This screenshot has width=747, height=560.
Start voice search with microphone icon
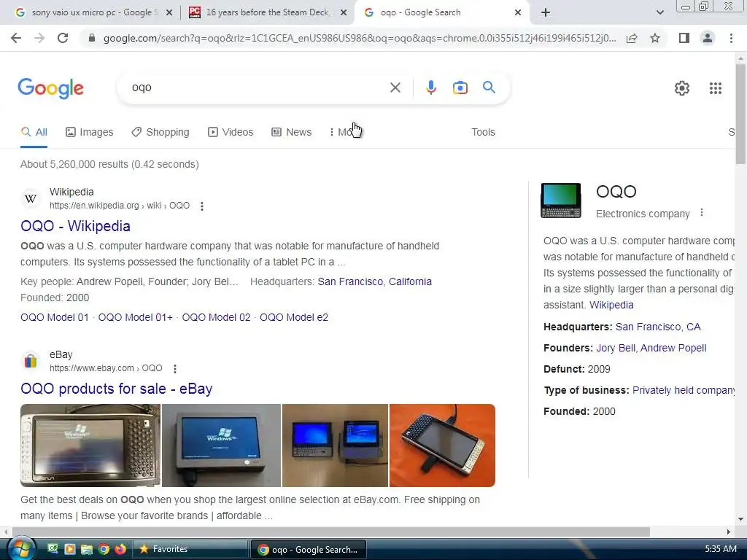click(430, 87)
